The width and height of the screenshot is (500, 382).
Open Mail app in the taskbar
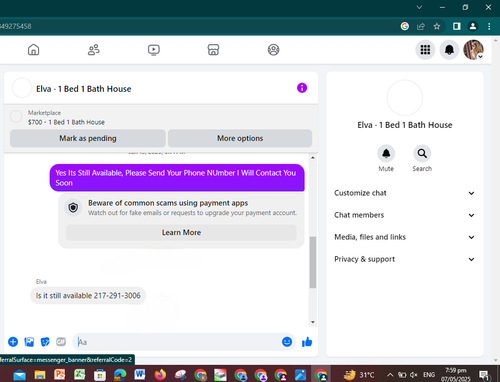(x=19, y=375)
